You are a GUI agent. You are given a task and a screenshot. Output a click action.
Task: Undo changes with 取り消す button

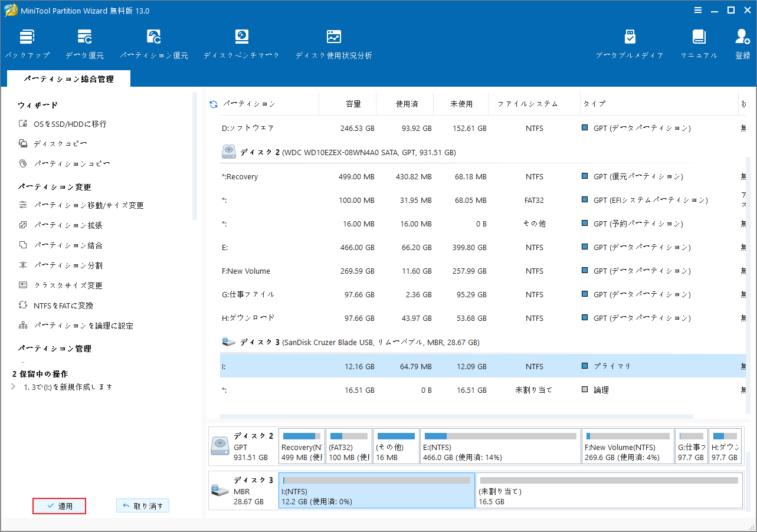point(142,505)
